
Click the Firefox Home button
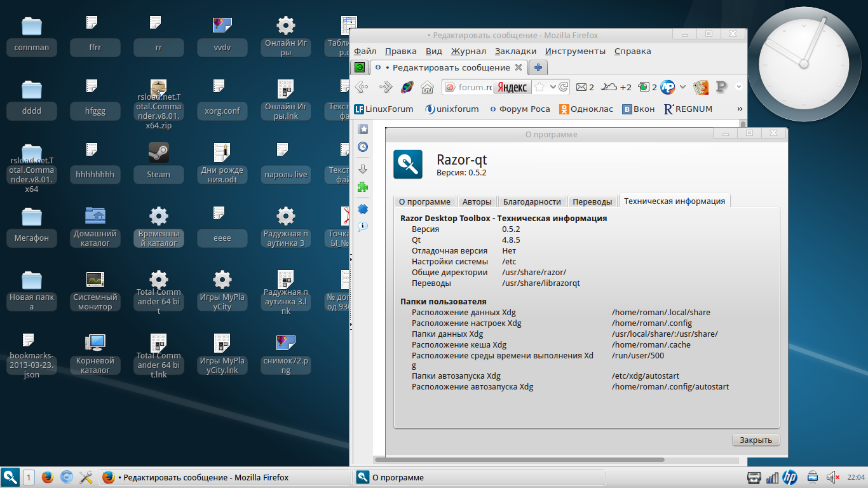point(427,87)
